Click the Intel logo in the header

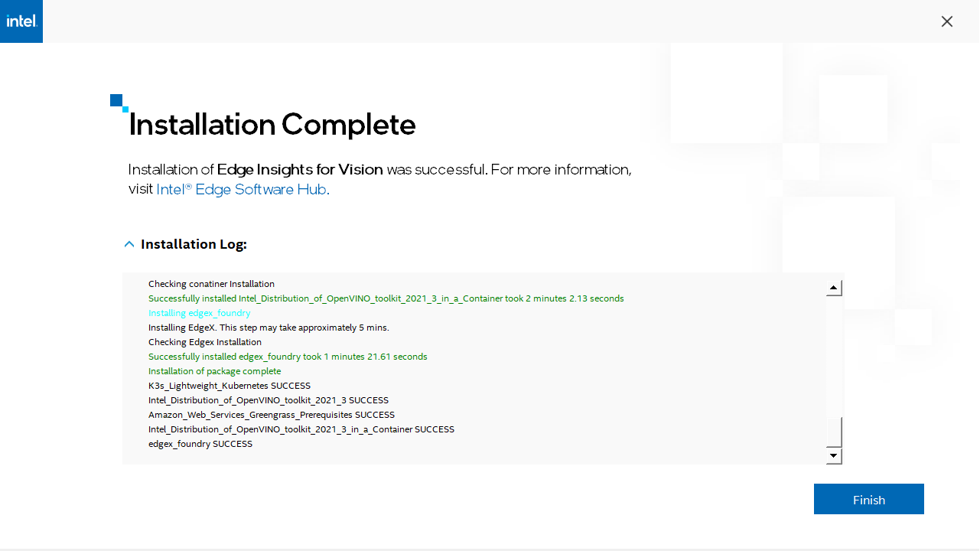pos(21,21)
